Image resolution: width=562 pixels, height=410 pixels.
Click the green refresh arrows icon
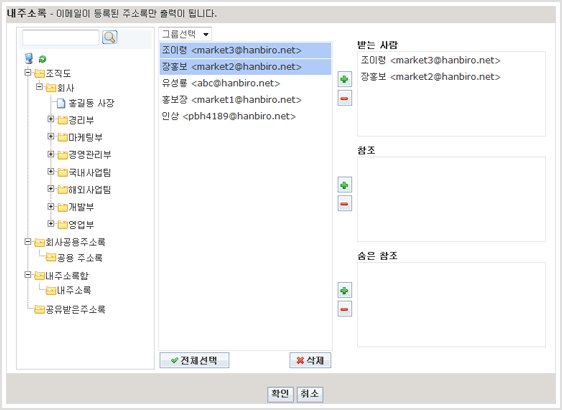(43, 59)
